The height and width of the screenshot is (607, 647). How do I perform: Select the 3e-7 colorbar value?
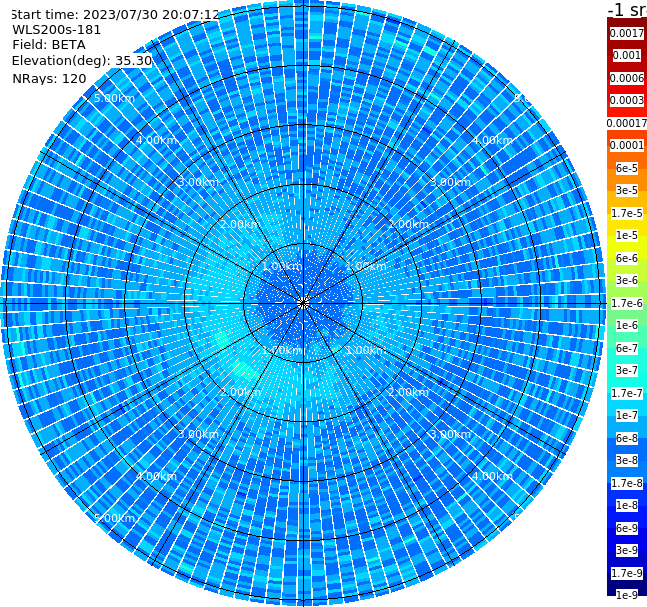point(626,370)
